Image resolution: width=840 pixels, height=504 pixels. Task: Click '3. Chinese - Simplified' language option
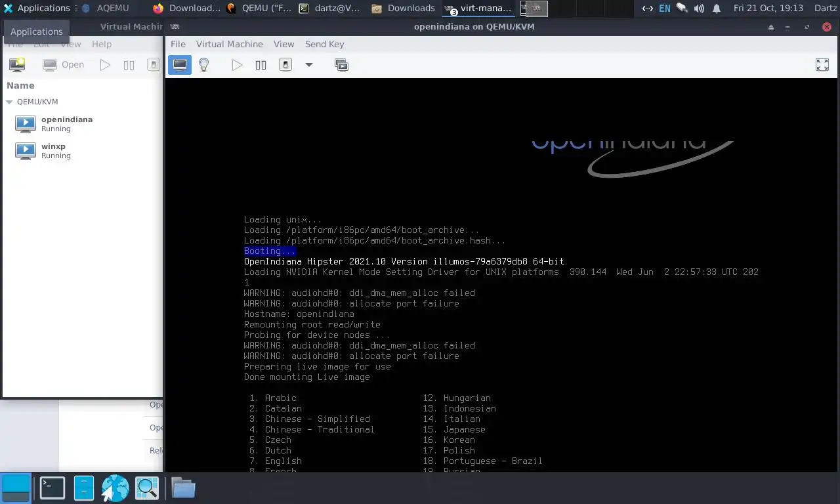click(x=310, y=419)
